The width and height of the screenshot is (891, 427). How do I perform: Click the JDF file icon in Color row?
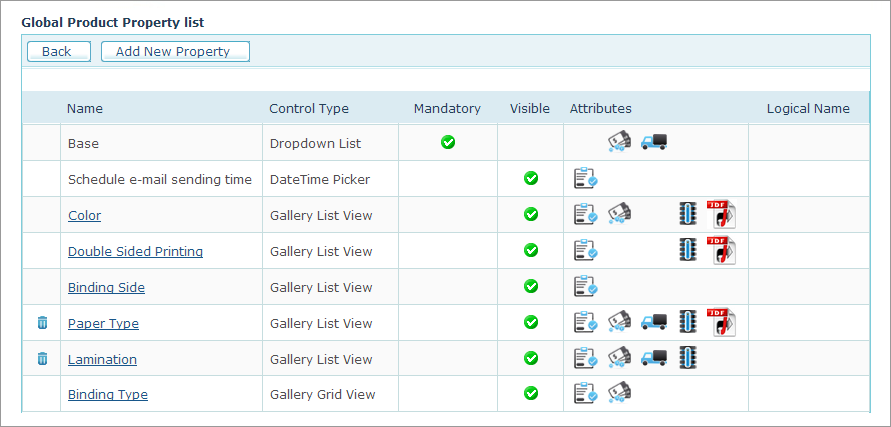(x=721, y=214)
